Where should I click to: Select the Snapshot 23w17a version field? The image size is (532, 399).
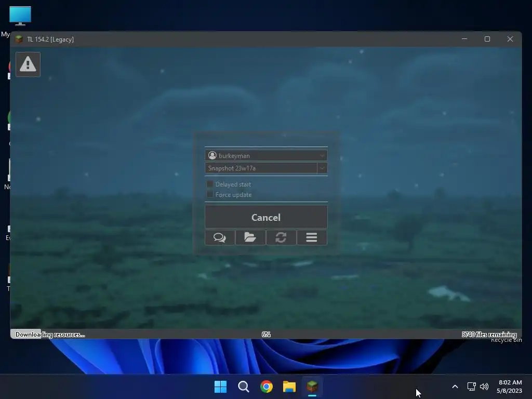tap(261, 168)
